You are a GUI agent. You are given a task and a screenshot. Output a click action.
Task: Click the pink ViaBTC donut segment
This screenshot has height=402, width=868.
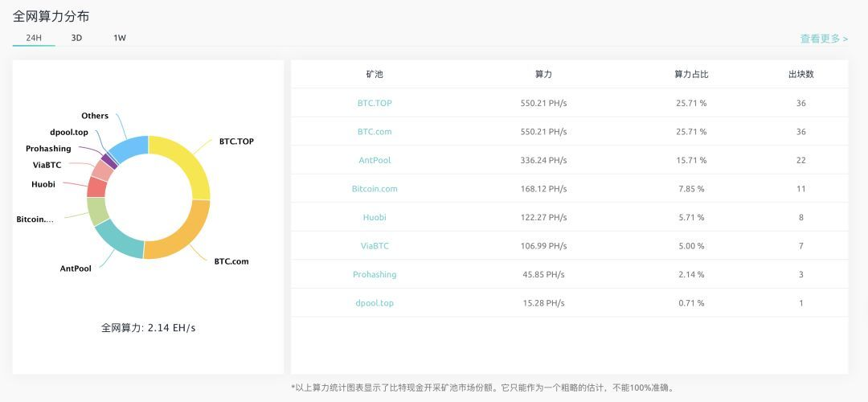click(x=102, y=170)
